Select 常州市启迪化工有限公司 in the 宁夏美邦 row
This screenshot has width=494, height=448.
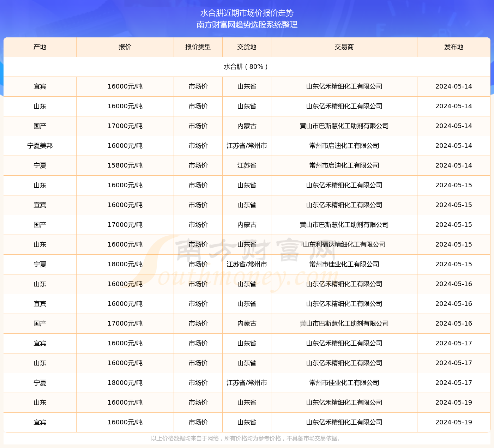coord(344,146)
